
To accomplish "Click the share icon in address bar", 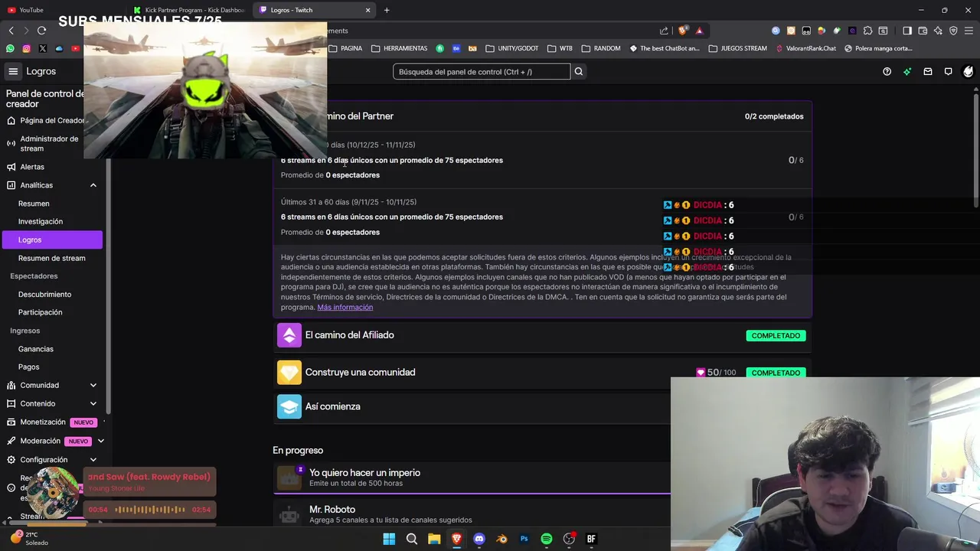I will pos(664,31).
